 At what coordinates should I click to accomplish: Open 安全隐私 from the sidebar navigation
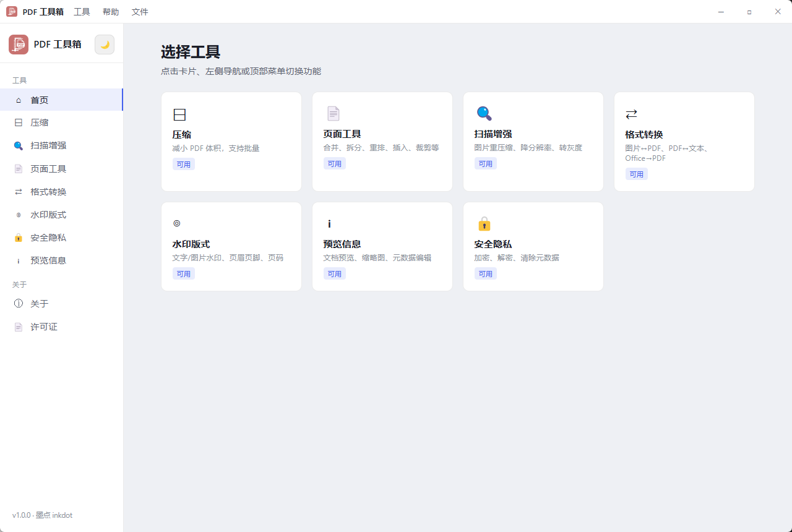point(61,238)
